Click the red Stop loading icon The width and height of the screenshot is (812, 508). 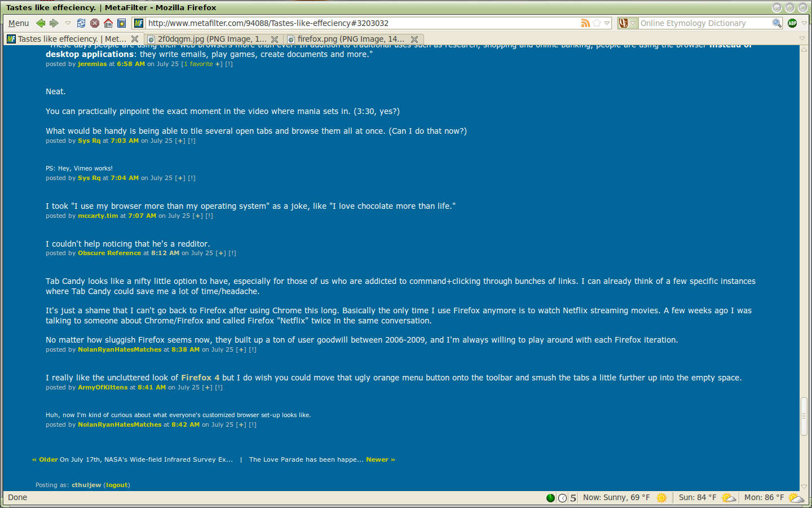coord(95,23)
